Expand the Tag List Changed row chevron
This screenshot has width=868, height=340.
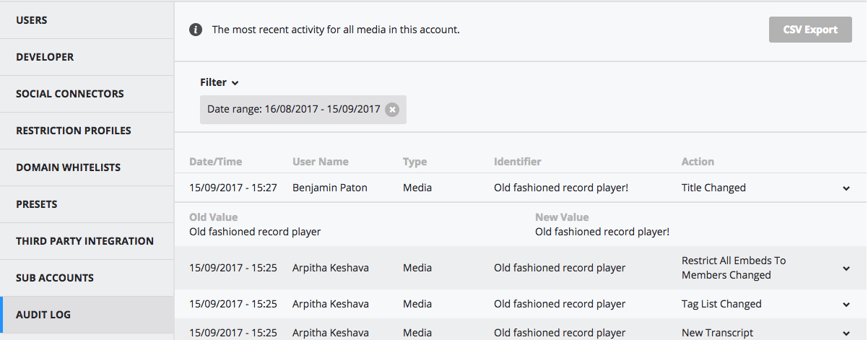(846, 305)
